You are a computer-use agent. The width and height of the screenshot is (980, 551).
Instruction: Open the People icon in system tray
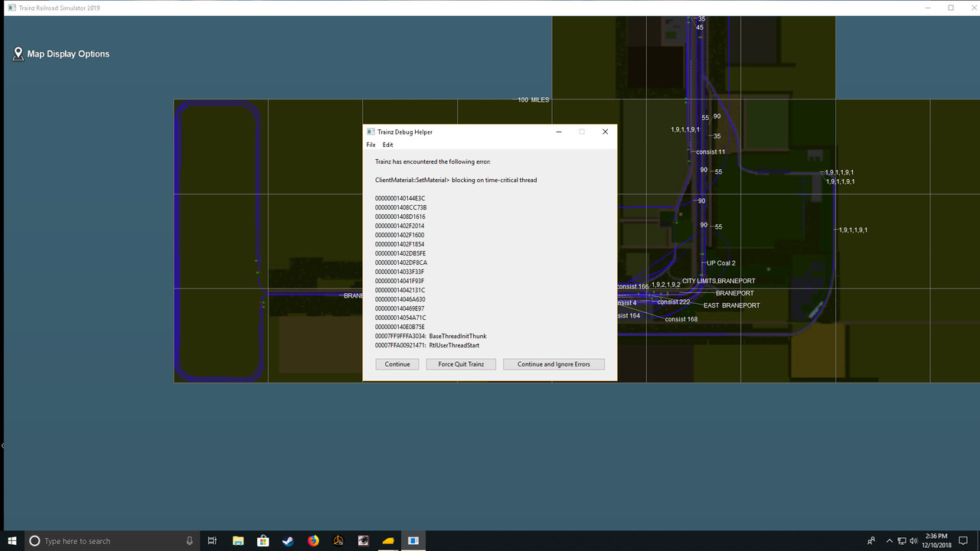871,541
